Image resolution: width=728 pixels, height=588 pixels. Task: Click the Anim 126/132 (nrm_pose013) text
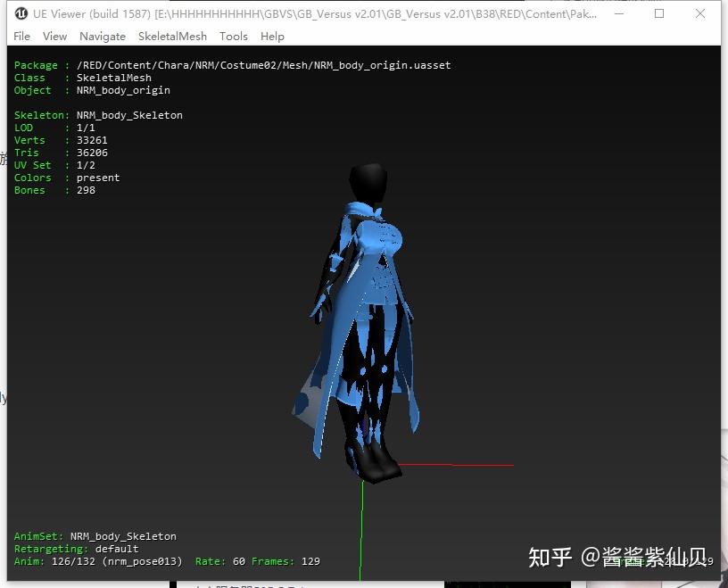[x=117, y=561]
